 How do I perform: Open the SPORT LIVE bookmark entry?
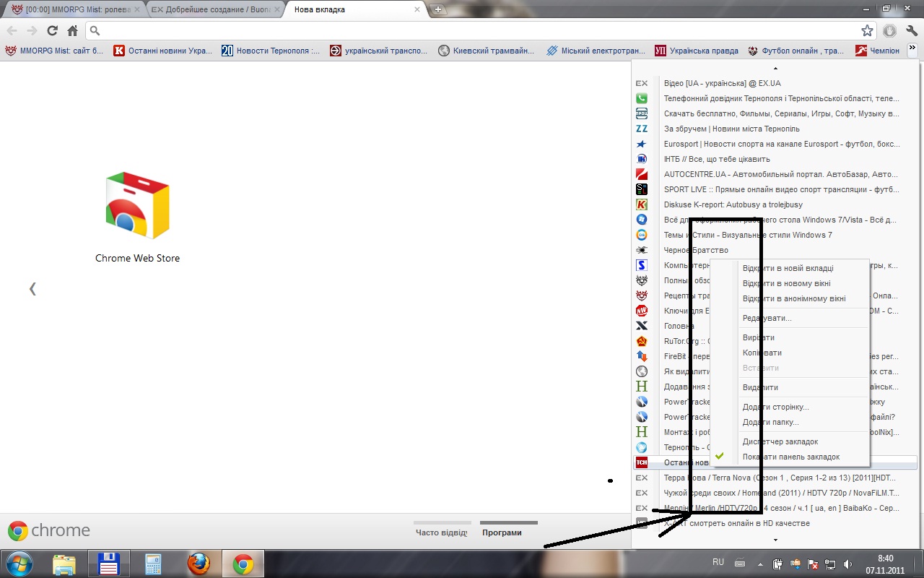point(775,189)
